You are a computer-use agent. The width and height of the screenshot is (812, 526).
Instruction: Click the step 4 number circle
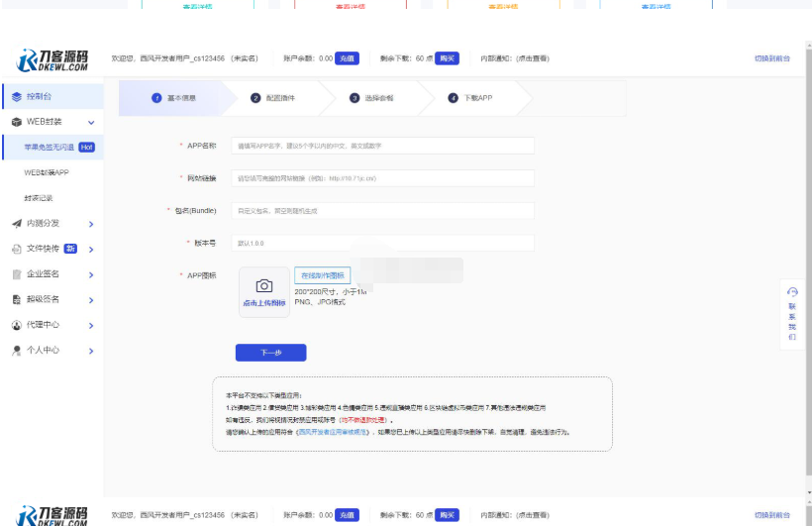coord(454,98)
